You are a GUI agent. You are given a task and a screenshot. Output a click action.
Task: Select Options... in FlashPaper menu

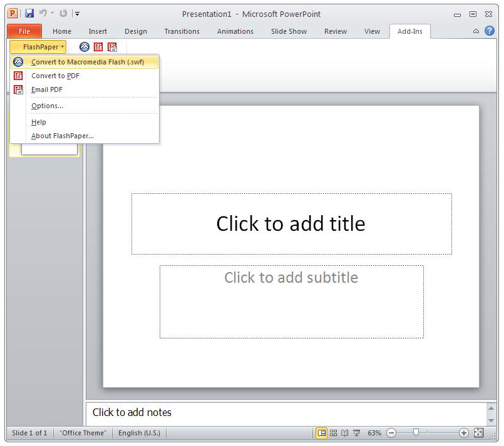pos(47,106)
